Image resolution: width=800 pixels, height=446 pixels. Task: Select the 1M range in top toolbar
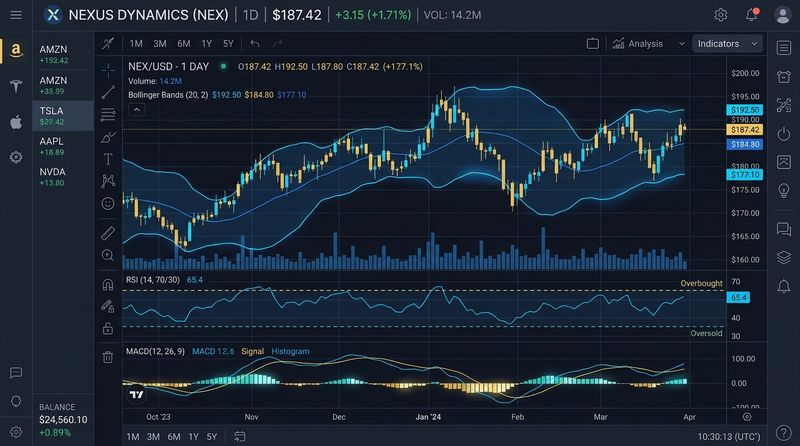[136, 44]
